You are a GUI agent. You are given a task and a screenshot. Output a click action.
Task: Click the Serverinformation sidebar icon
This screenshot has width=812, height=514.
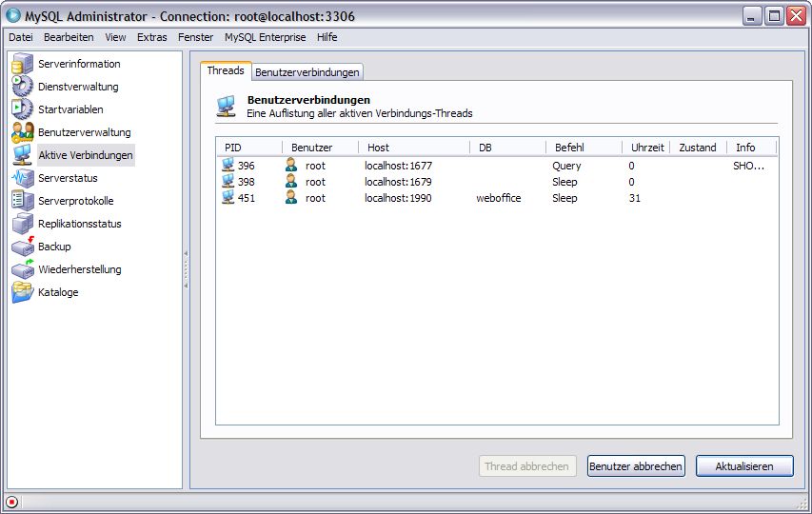click(x=22, y=64)
